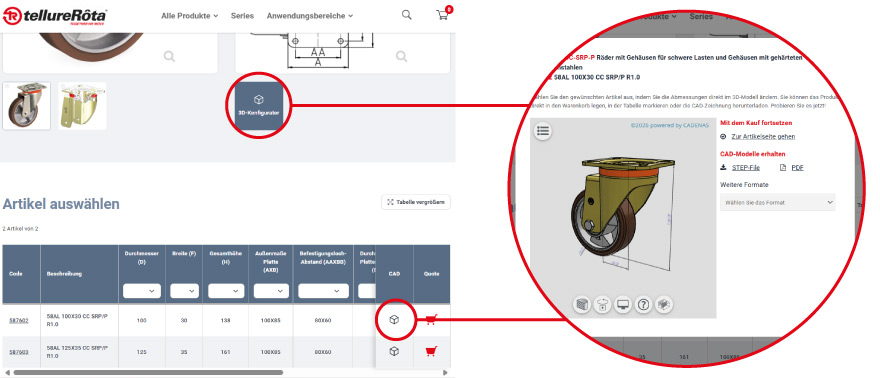Screen dimensions: 880x378
Task: Click the table horizontal scrollbar thumb
Action: [x=148, y=372]
